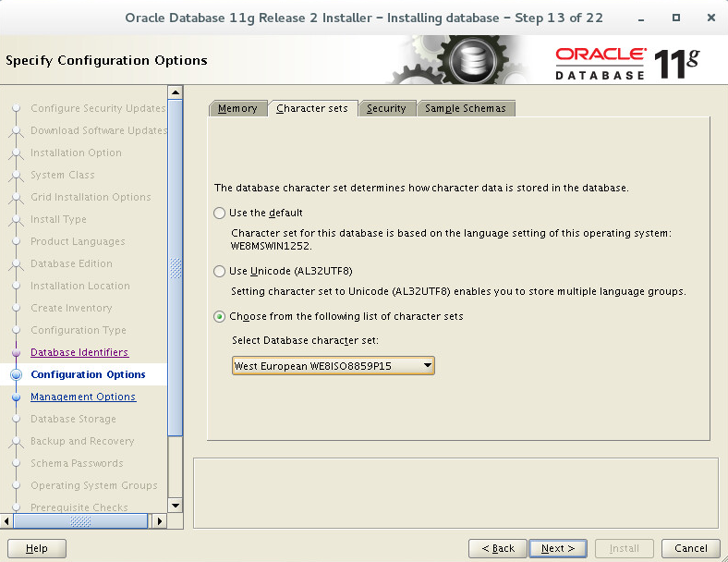Image resolution: width=728 pixels, height=562 pixels.
Task: Click the WE8MSWIN1252 character set text
Action: (270, 246)
